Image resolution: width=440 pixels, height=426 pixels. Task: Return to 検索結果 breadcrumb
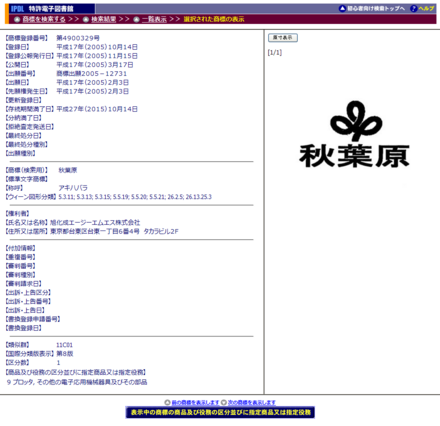104,19
